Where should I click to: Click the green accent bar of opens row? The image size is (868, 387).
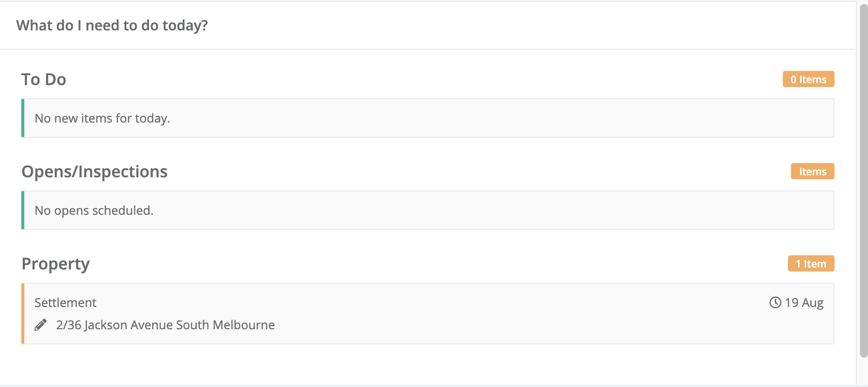pos(23,210)
